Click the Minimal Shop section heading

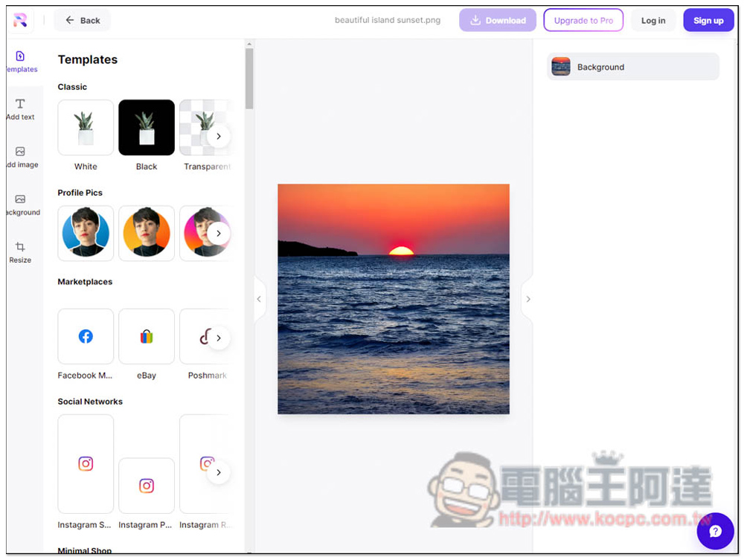pyautogui.click(x=85, y=550)
